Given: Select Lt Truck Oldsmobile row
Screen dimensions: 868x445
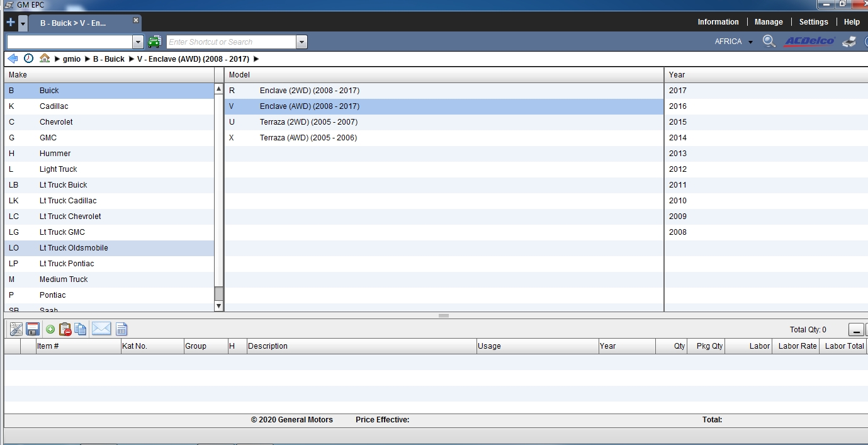Looking at the screenshot, I should point(110,248).
